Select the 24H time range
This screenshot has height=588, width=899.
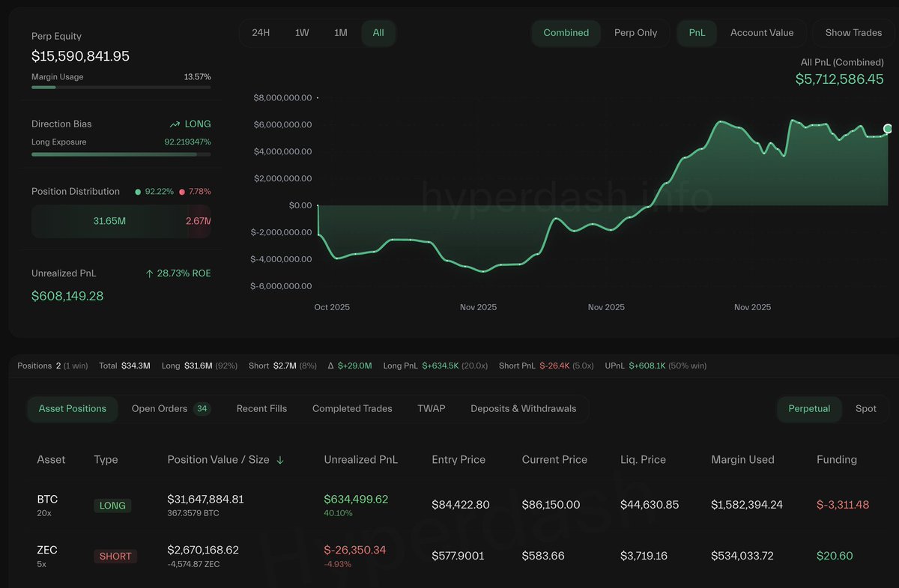coord(261,33)
